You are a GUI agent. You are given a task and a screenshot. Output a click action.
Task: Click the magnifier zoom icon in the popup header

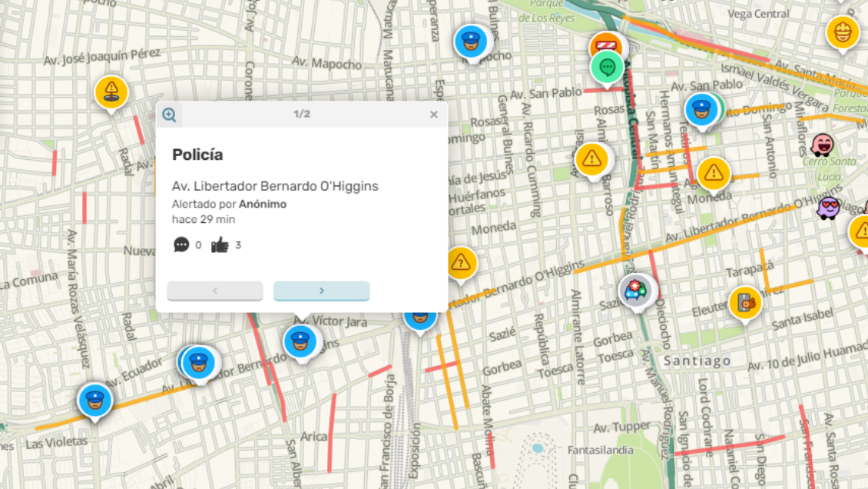tap(170, 114)
